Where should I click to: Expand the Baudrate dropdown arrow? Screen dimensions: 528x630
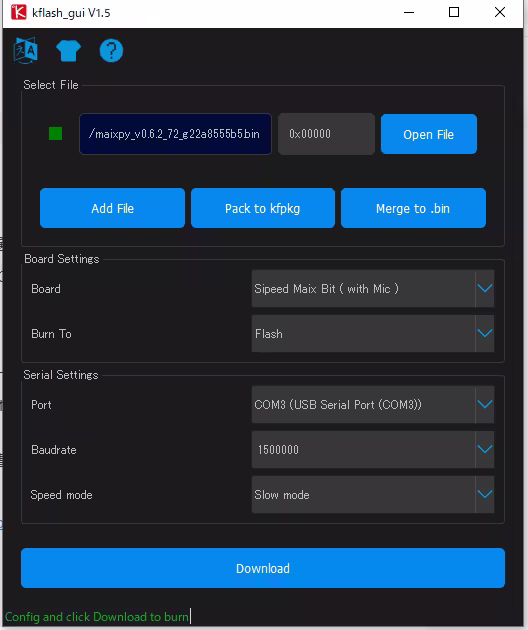pyautogui.click(x=485, y=450)
